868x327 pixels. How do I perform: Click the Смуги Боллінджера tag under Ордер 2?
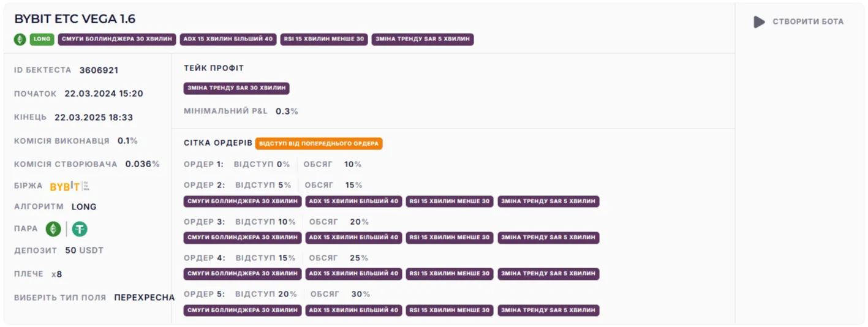[243, 201]
